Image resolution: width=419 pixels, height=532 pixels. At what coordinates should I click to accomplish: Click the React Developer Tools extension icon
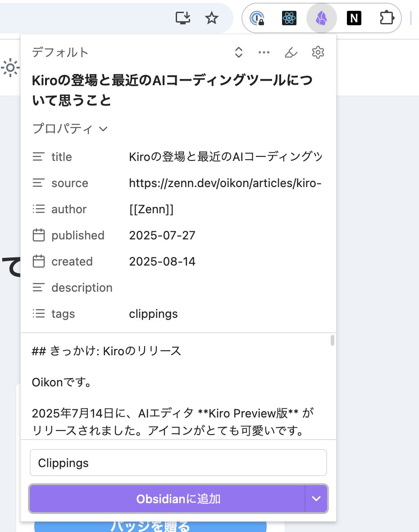(x=289, y=18)
